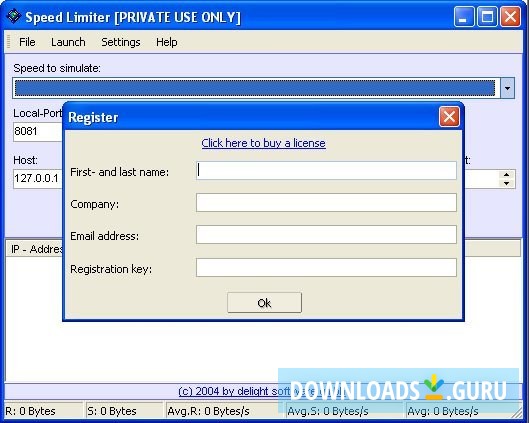The width and height of the screenshot is (529, 423).
Task: Maximize the Speed Limiter window
Action: 487,16
